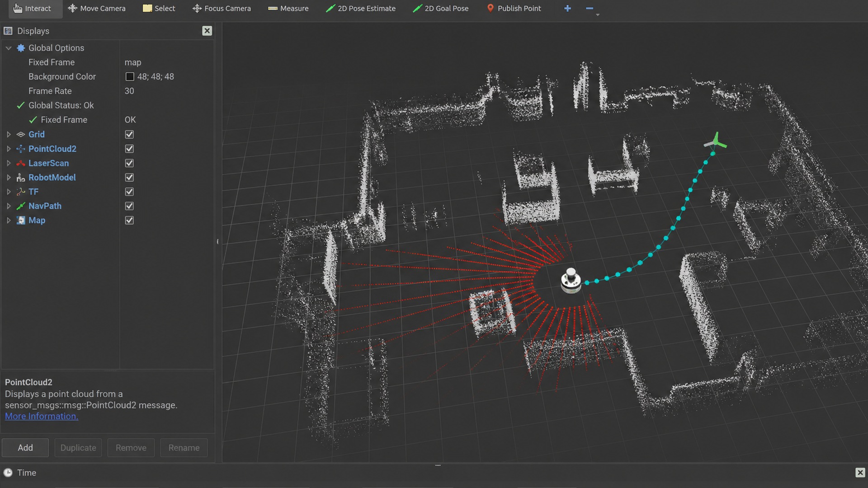Click the Fixed Frame status checkmark icon
Viewport: 868px width, 488px height.
(x=33, y=120)
